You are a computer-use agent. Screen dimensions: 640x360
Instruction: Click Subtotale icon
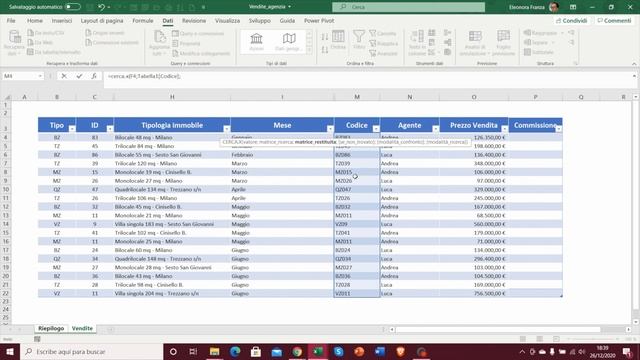point(539,52)
